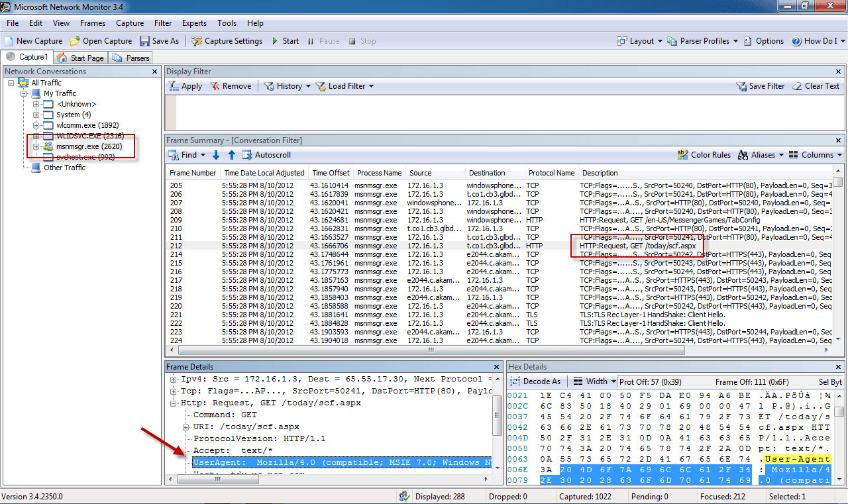Jump to next match down arrow
Image resolution: width=848 pixels, height=504 pixels.
(216, 155)
